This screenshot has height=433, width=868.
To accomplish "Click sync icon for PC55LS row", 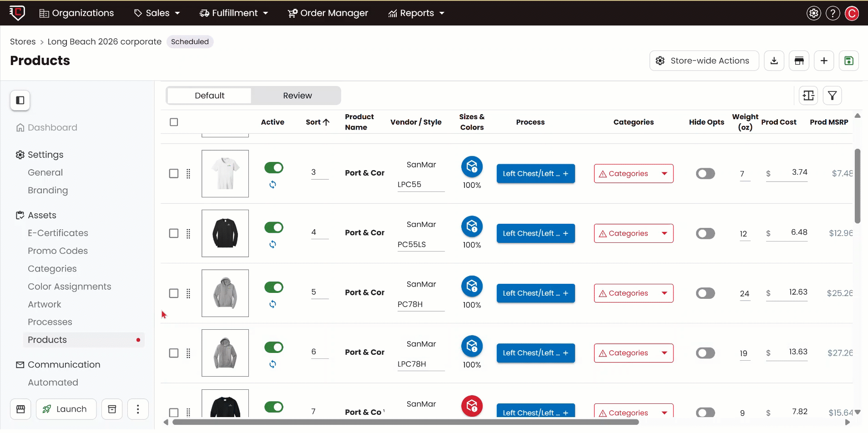I will [x=273, y=244].
